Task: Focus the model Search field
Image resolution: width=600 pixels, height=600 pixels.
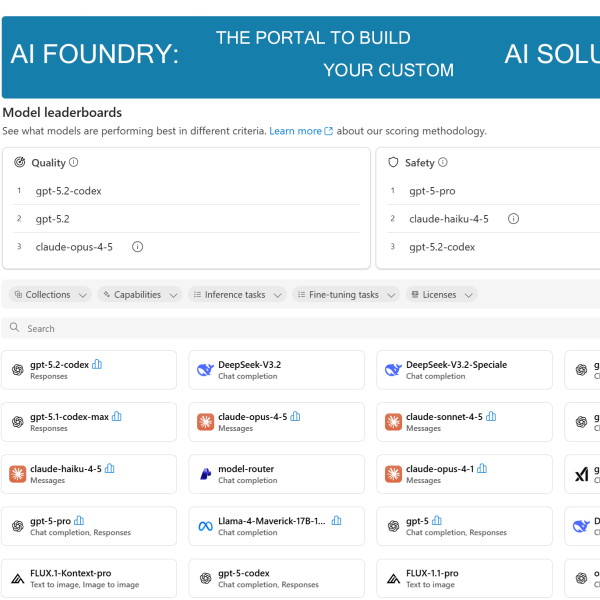Action: pyautogui.click(x=302, y=328)
